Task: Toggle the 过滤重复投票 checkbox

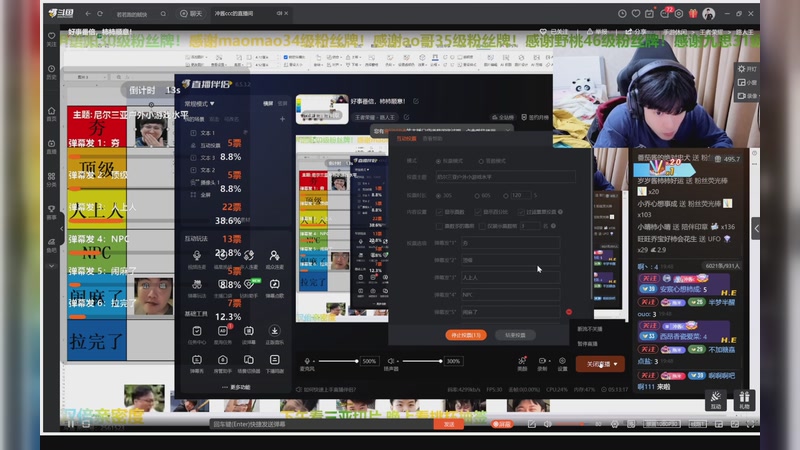Action: click(521, 212)
